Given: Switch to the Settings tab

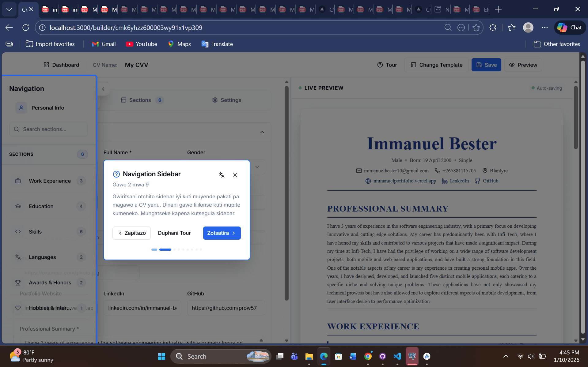Looking at the screenshot, I should (227, 100).
